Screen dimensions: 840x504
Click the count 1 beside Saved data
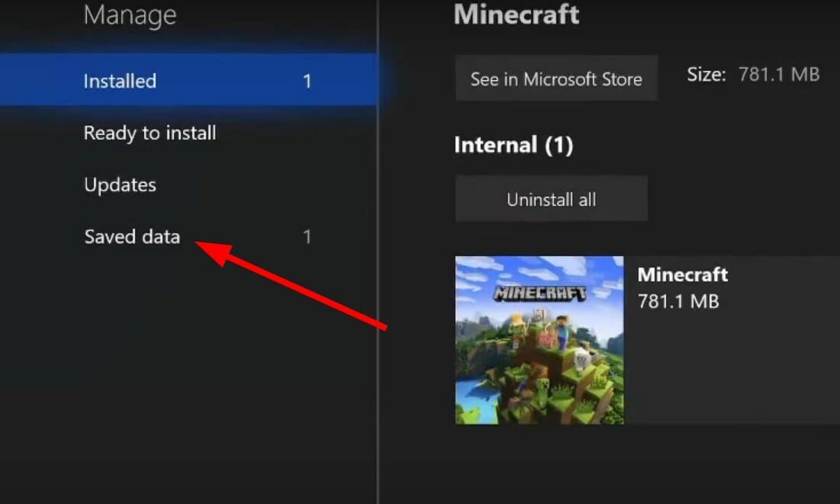pos(307,236)
